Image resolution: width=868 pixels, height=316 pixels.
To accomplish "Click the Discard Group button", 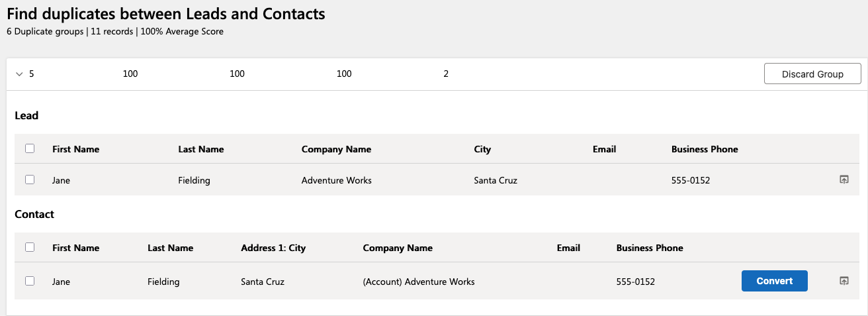I will click(812, 74).
